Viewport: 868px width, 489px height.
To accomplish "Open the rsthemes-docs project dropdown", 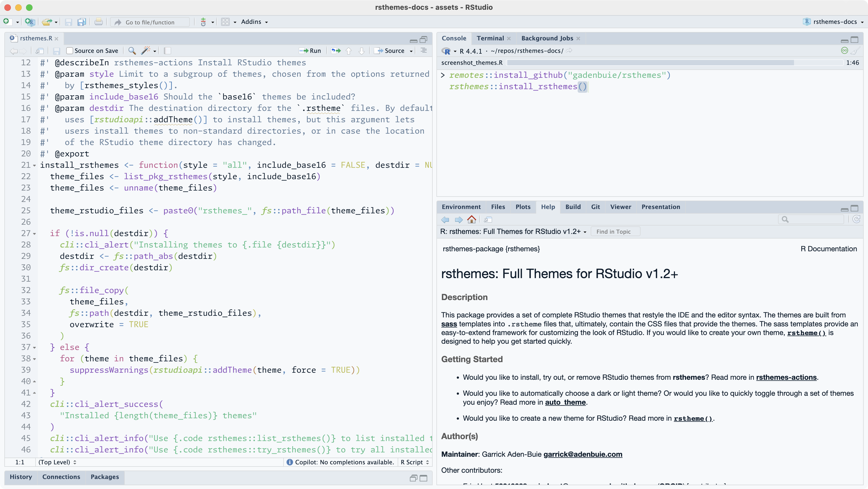I will pos(834,22).
